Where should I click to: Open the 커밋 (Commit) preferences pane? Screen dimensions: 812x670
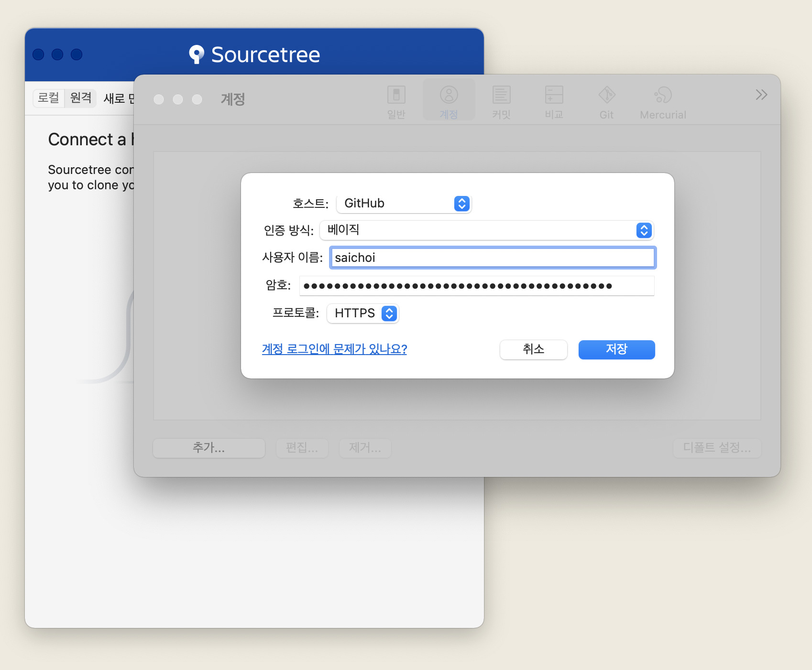pyautogui.click(x=501, y=102)
